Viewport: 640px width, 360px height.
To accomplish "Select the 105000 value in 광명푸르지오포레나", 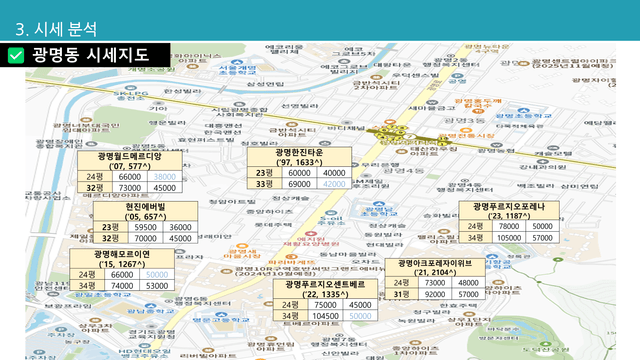I will [x=509, y=238].
